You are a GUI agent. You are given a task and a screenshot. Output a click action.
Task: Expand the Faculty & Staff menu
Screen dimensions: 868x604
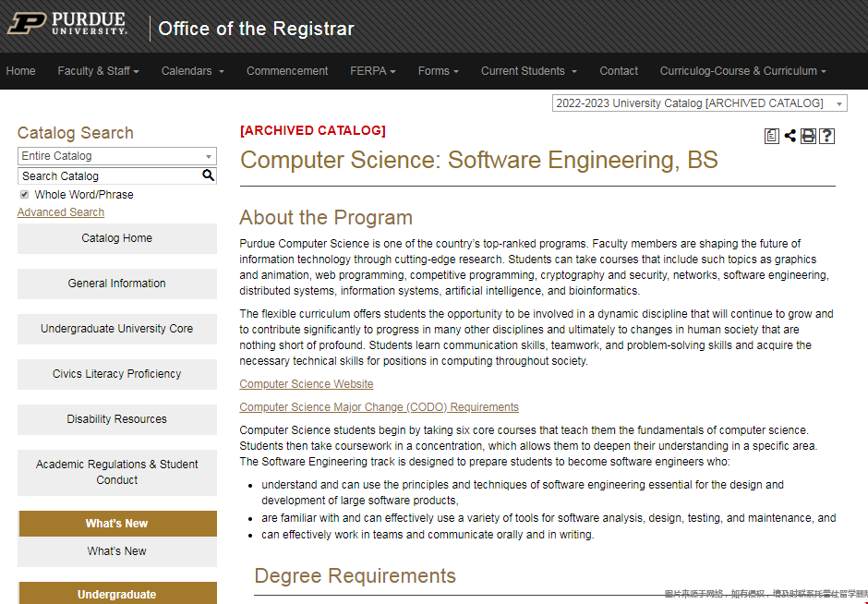[x=98, y=71]
